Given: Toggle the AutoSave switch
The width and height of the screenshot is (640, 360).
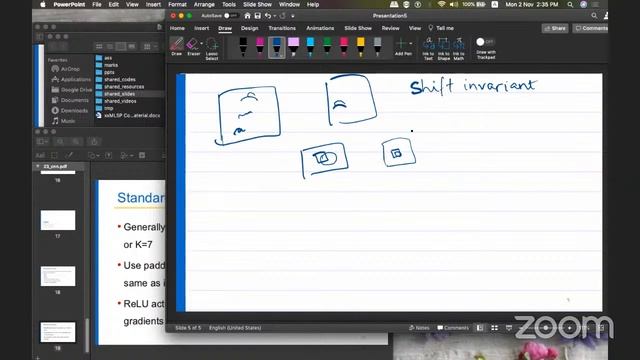Looking at the screenshot, I should (231, 16).
